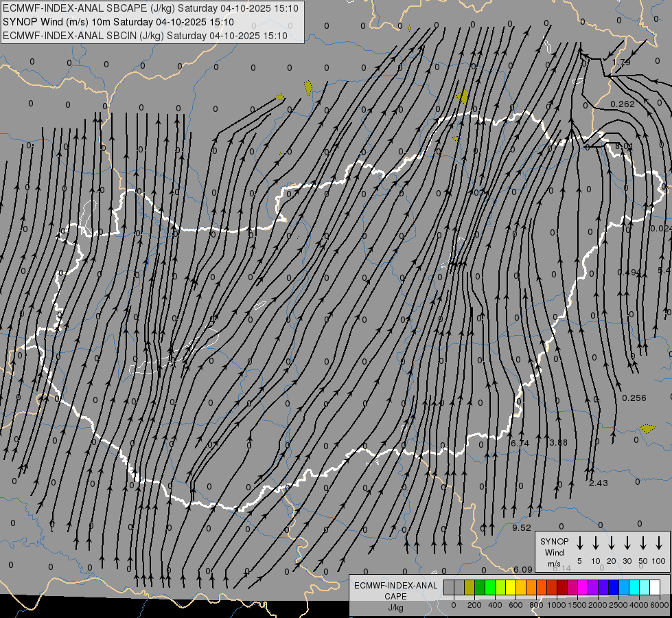Select the dark green CAPE legend swatch
Screen dimensions: 672x618
tap(480, 587)
